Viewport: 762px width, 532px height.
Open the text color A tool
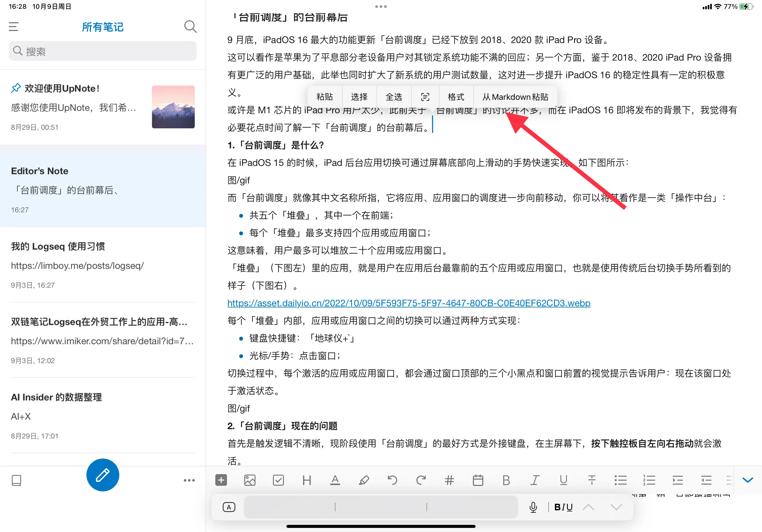335,480
